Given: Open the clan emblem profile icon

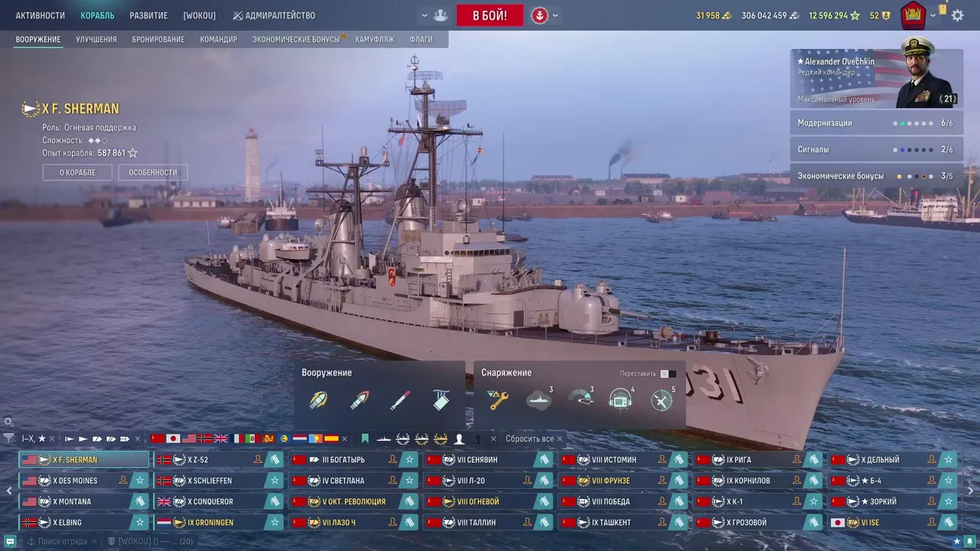Looking at the screenshot, I should pyautogui.click(x=913, y=15).
